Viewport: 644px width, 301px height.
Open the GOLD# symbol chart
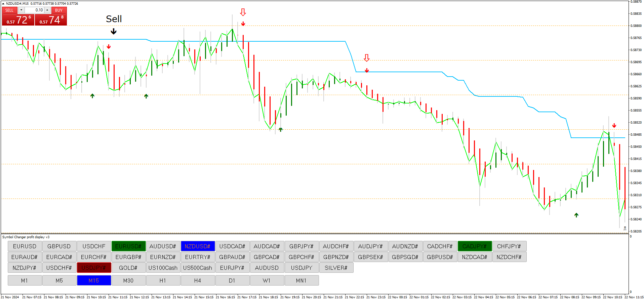pos(128,268)
